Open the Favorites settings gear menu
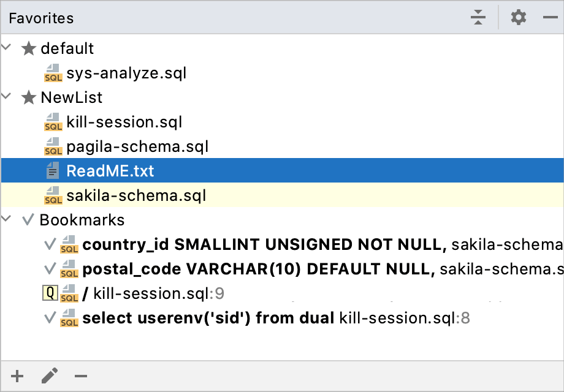The height and width of the screenshot is (392, 564). click(519, 18)
